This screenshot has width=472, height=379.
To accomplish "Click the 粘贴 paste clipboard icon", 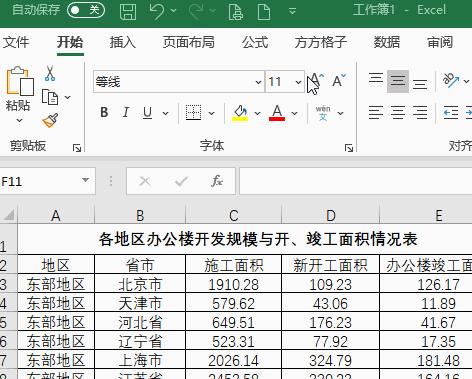I will pyautogui.click(x=20, y=81).
